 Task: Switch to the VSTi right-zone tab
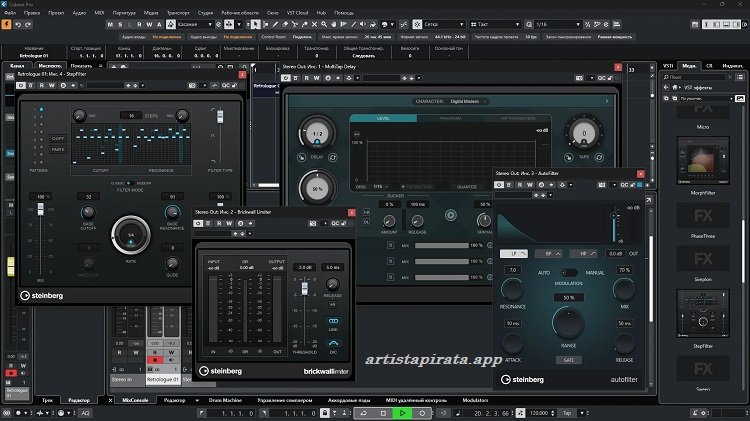pyautogui.click(x=668, y=66)
